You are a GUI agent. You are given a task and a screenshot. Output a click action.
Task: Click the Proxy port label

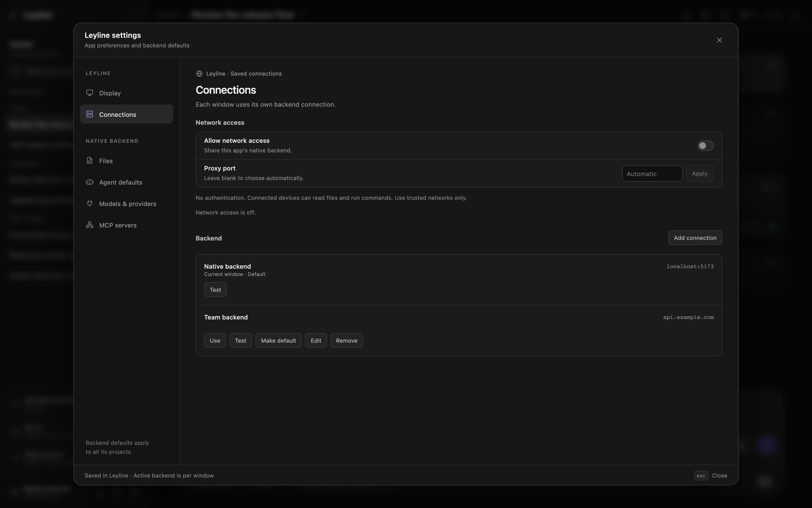tap(220, 168)
